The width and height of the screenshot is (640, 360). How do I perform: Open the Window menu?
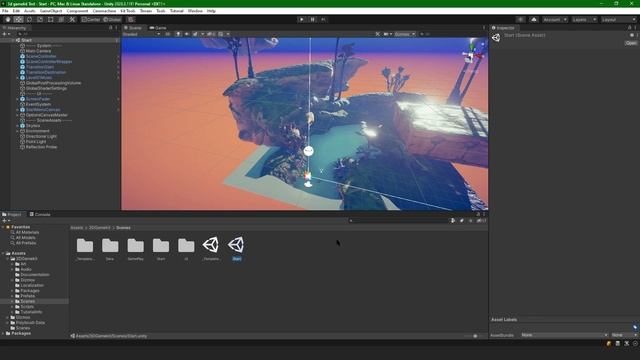point(195,11)
